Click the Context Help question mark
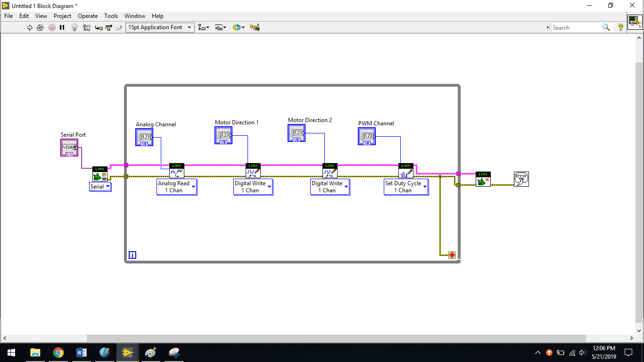The image size is (644, 362). tap(620, 27)
